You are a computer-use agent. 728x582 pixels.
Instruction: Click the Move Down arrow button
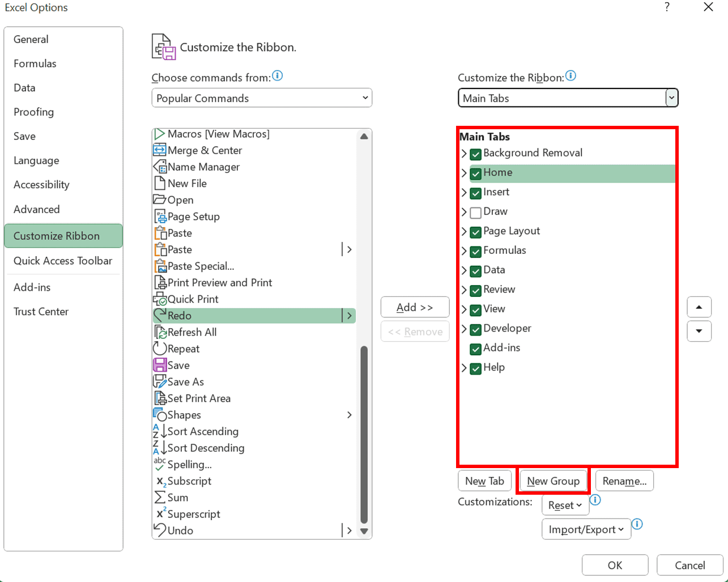click(x=699, y=331)
